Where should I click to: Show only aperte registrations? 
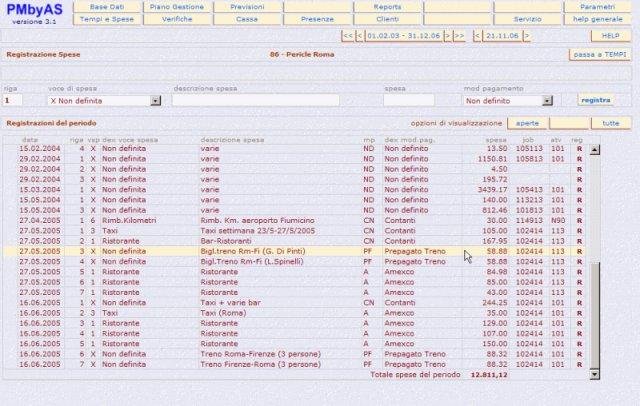(x=527, y=123)
